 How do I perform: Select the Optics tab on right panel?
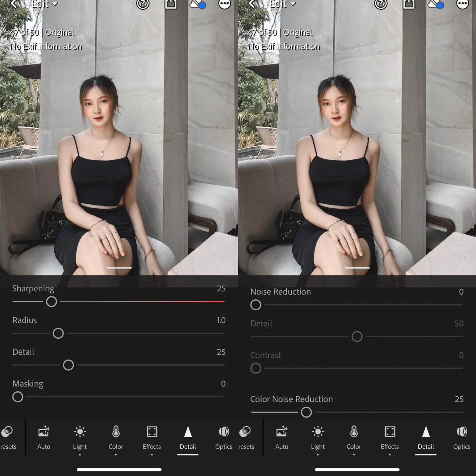(461, 438)
